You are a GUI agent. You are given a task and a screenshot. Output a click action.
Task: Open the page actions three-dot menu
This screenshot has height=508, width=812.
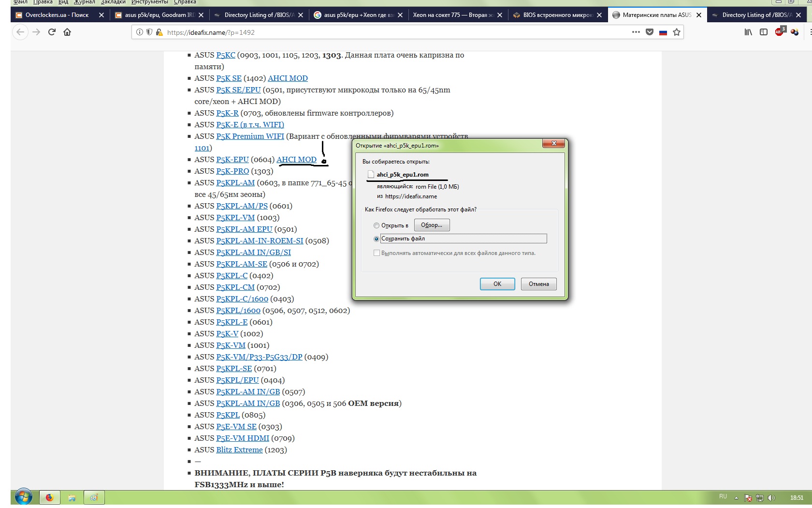(636, 32)
